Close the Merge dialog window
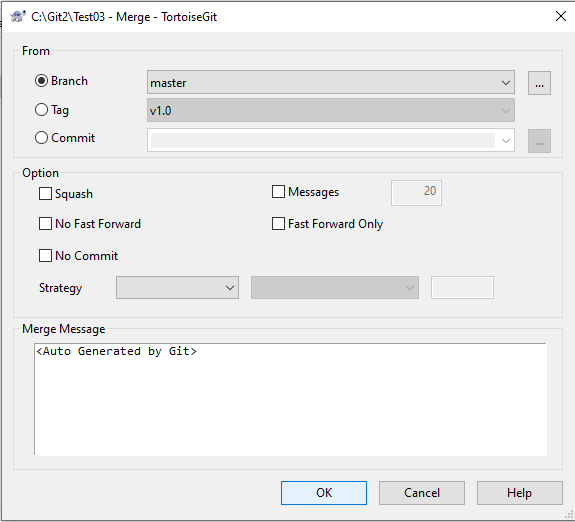 tap(561, 16)
